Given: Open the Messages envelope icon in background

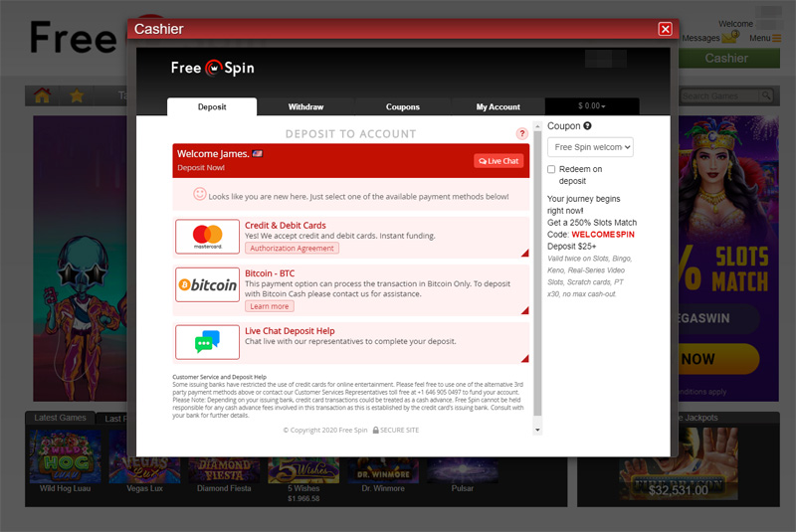Looking at the screenshot, I should tap(730, 37).
